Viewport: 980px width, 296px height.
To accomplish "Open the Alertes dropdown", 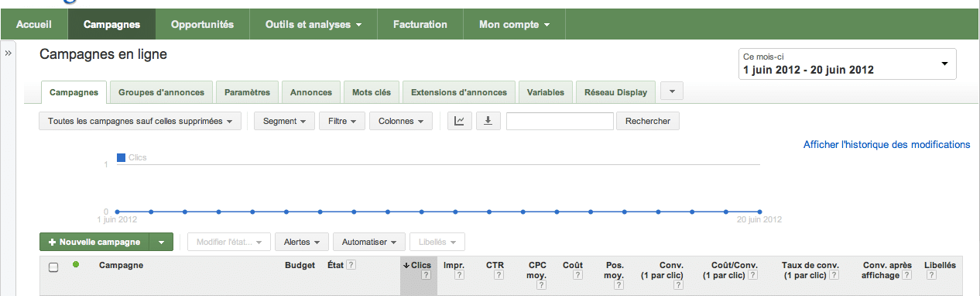I will pos(302,242).
